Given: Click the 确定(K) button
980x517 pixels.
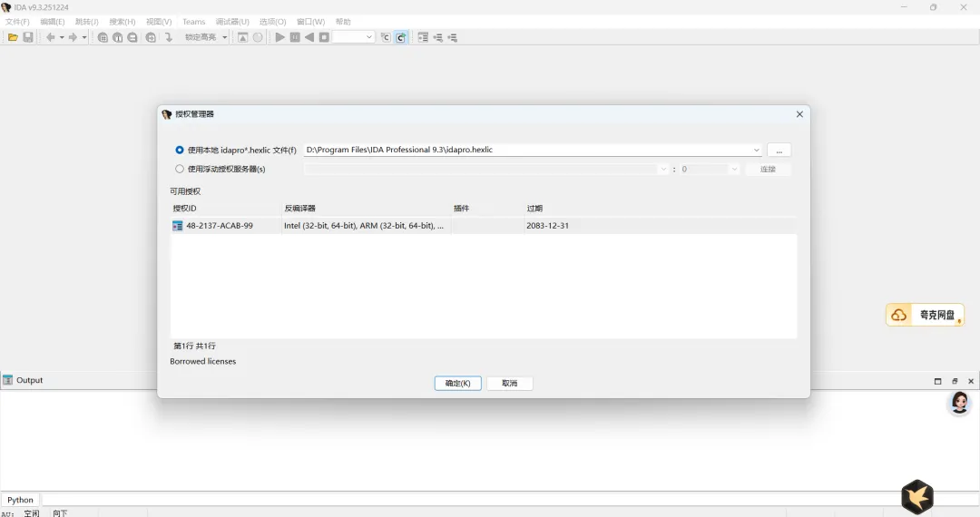Looking at the screenshot, I should pyautogui.click(x=458, y=384).
